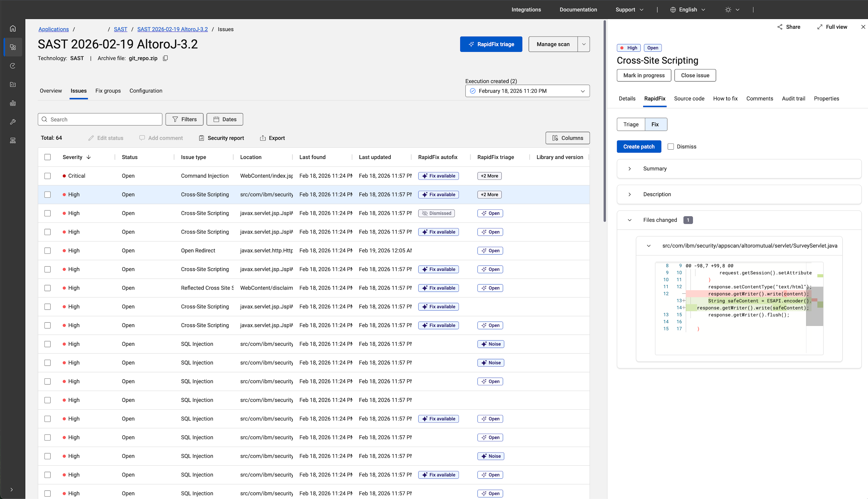The height and width of the screenshot is (499, 868).
Task: Click the Share icon button
Action: (788, 27)
